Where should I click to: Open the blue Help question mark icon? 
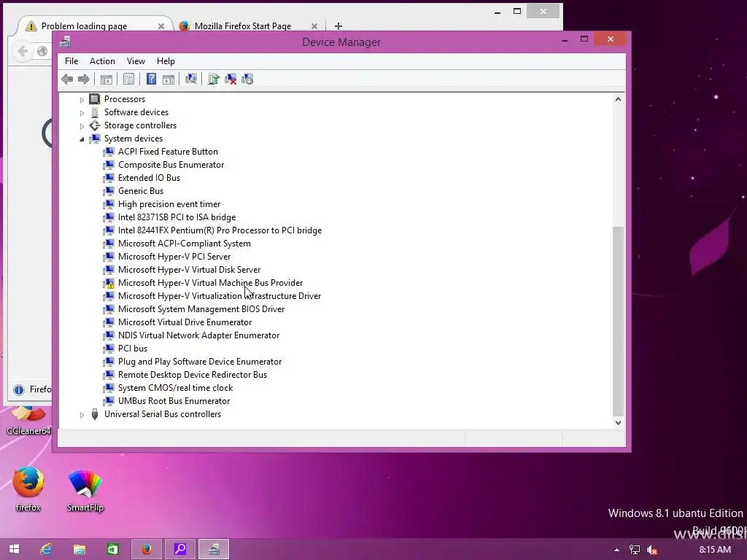[x=151, y=79]
